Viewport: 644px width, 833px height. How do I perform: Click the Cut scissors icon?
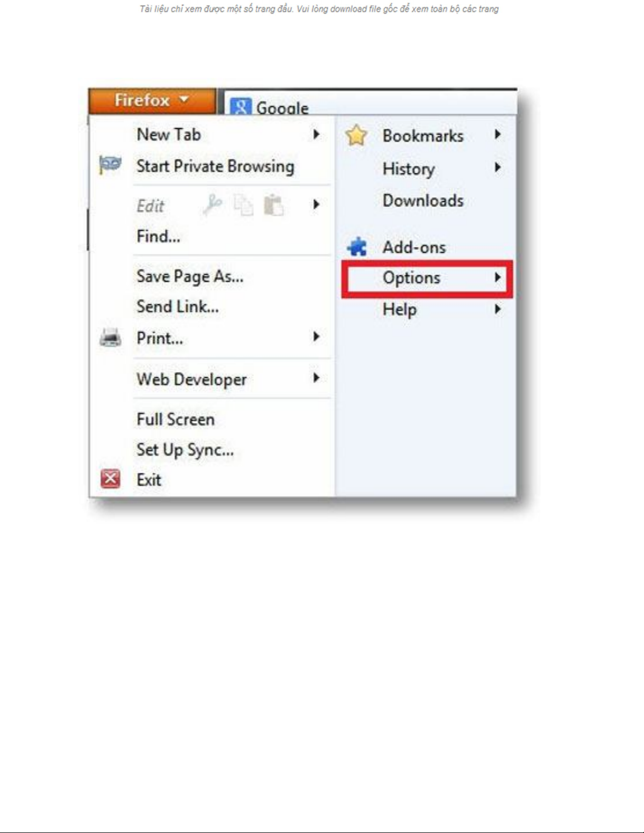click(213, 204)
